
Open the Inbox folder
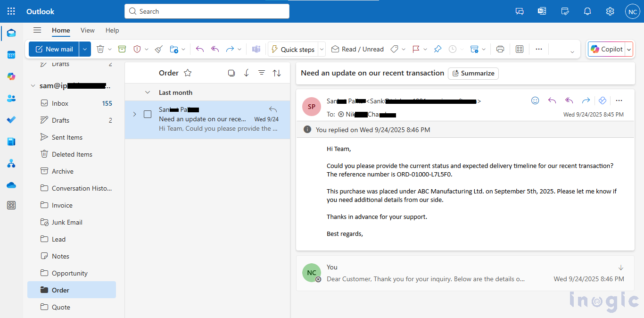click(60, 103)
